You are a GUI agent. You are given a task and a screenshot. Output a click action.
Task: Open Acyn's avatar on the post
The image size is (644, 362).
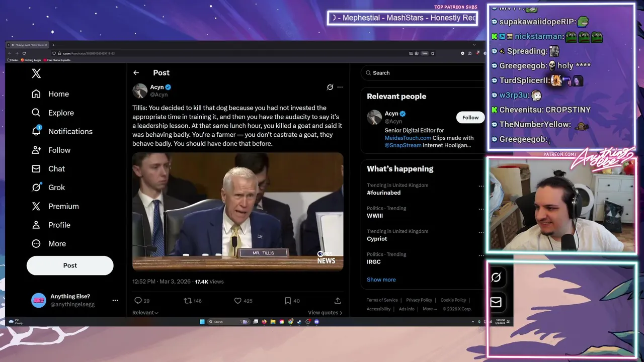(139, 90)
